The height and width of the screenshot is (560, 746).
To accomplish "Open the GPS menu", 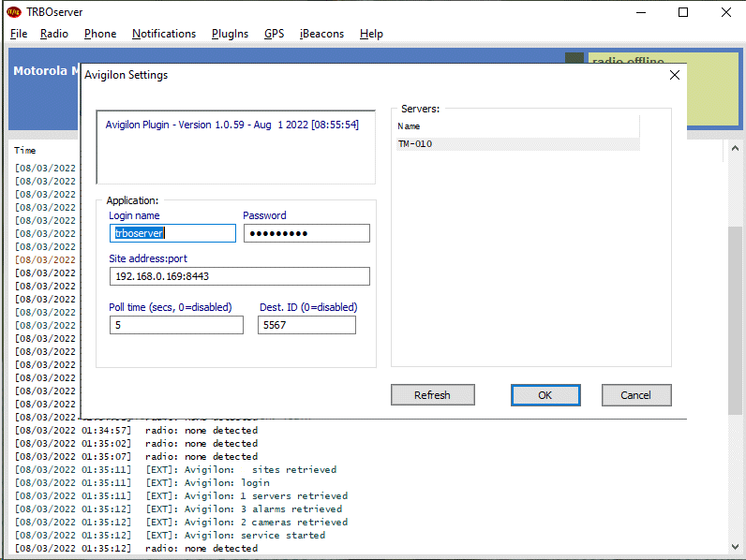I will tap(274, 34).
